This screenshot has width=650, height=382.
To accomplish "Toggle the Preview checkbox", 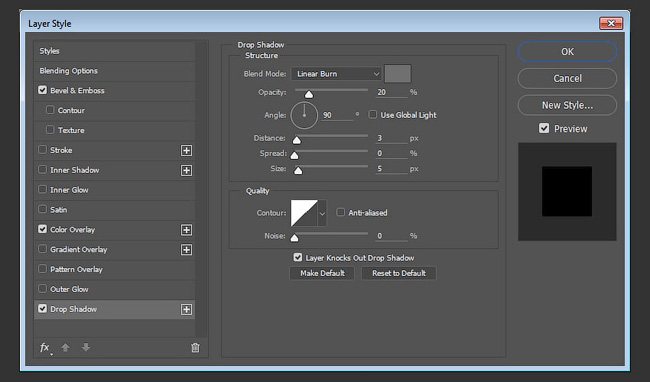I will (544, 128).
